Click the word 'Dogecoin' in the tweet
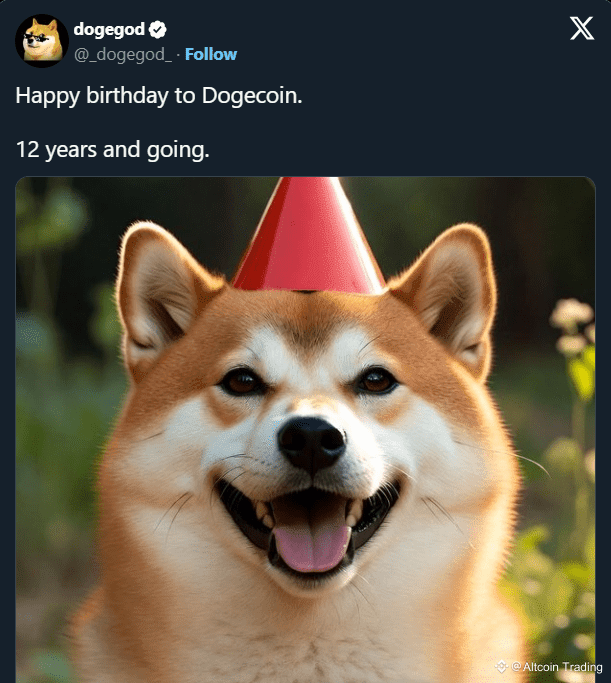This screenshot has height=683, width=611. [250, 95]
